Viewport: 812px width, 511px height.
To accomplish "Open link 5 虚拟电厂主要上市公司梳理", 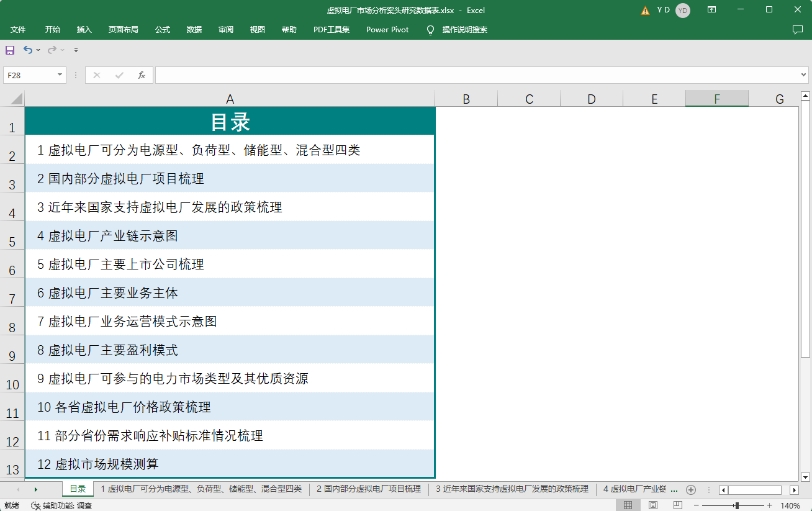I will 120,265.
